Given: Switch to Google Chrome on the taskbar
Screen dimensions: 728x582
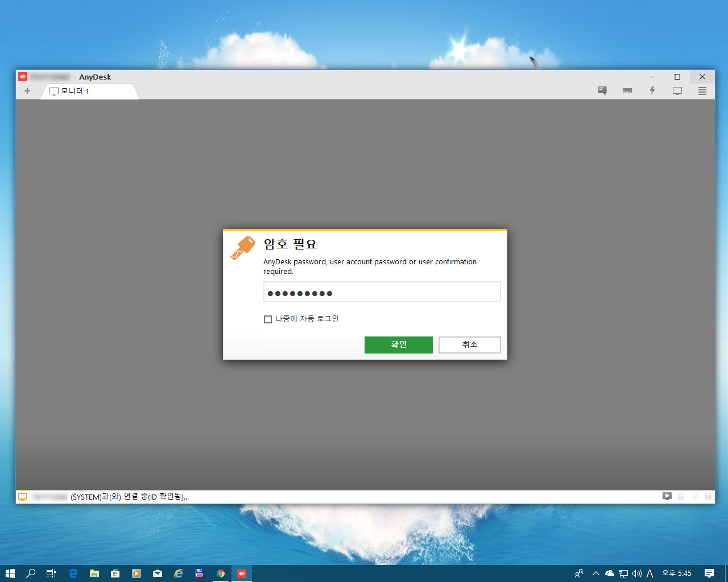Looking at the screenshot, I should pos(221,573).
